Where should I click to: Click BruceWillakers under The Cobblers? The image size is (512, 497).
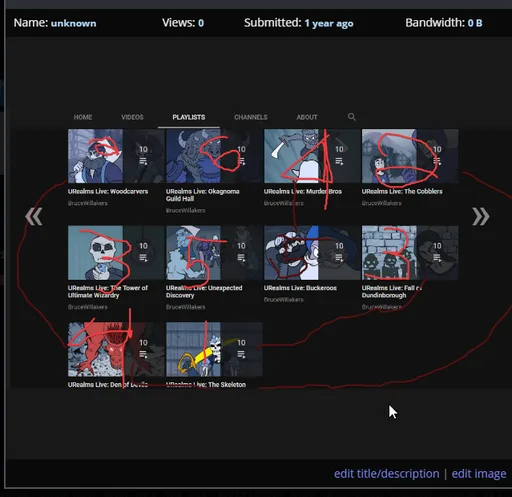(x=382, y=203)
